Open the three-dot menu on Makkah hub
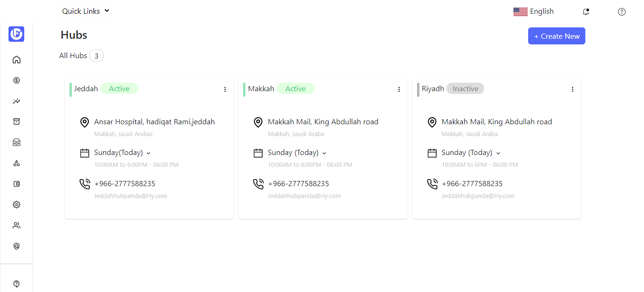Viewport: 644px width, 292px height. point(399,89)
